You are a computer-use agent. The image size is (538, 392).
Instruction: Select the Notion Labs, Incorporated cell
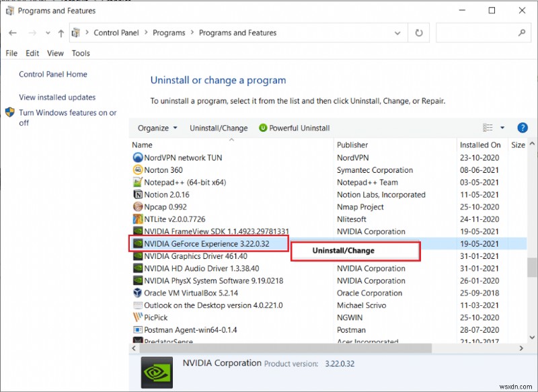point(381,195)
